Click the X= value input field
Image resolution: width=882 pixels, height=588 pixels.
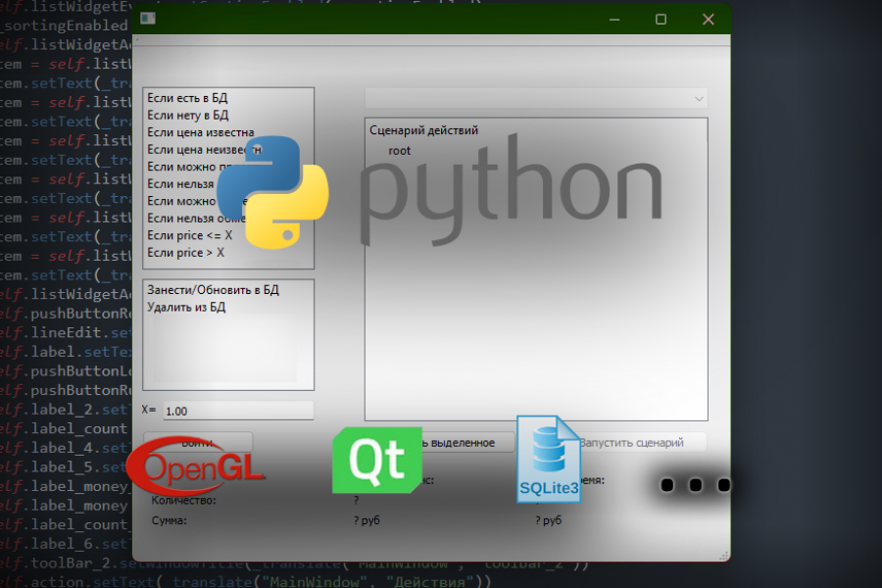(x=235, y=409)
